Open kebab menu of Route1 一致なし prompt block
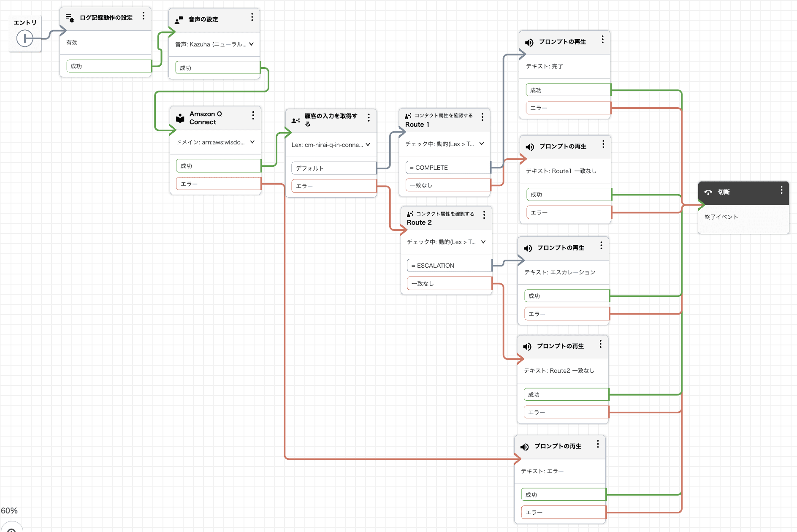 pyautogui.click(x=603, y=144)
